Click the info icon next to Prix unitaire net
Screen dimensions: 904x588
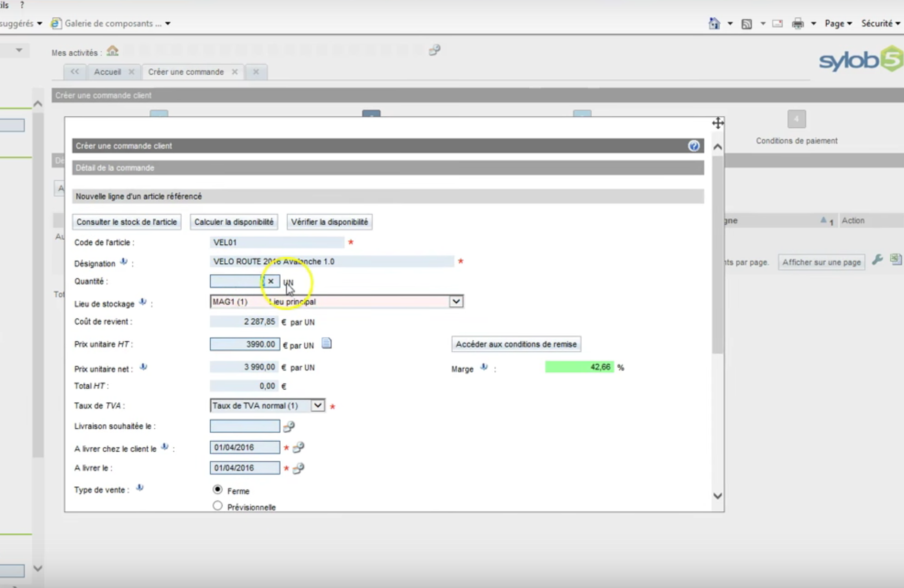(143, 367)
